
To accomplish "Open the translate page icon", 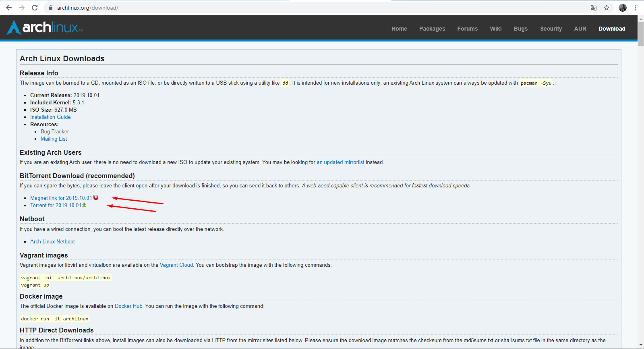I will (594, 8).
